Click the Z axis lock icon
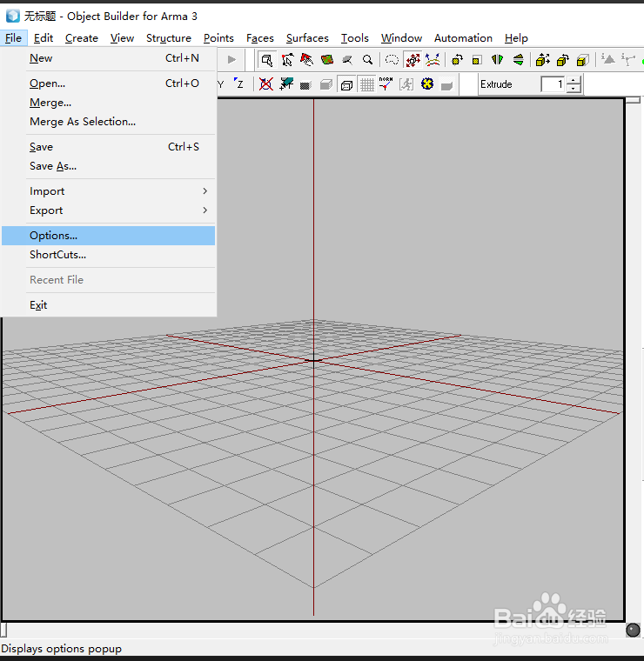This screenshot has width=644, height=661. coord(238,83)
